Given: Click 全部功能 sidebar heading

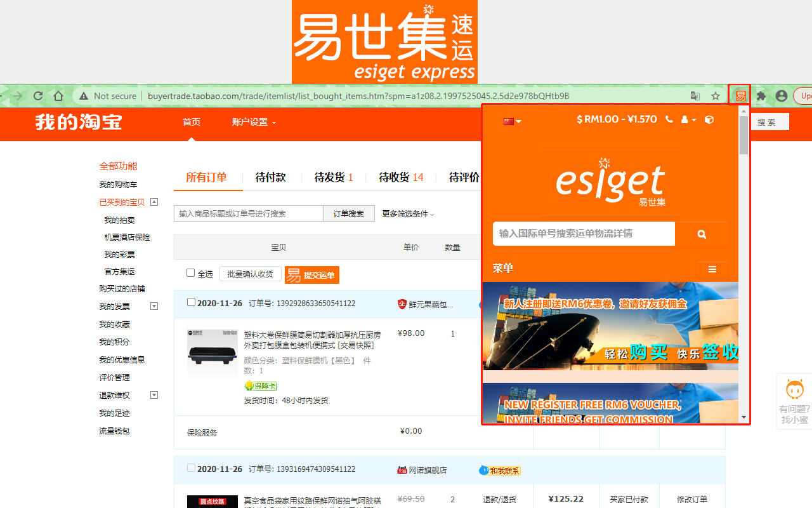Looking at the screenshot, I should click(x=118, y=166).
